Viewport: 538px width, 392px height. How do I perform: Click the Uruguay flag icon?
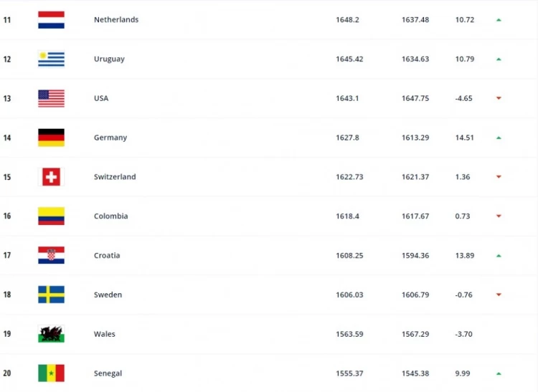click(51, 59)
